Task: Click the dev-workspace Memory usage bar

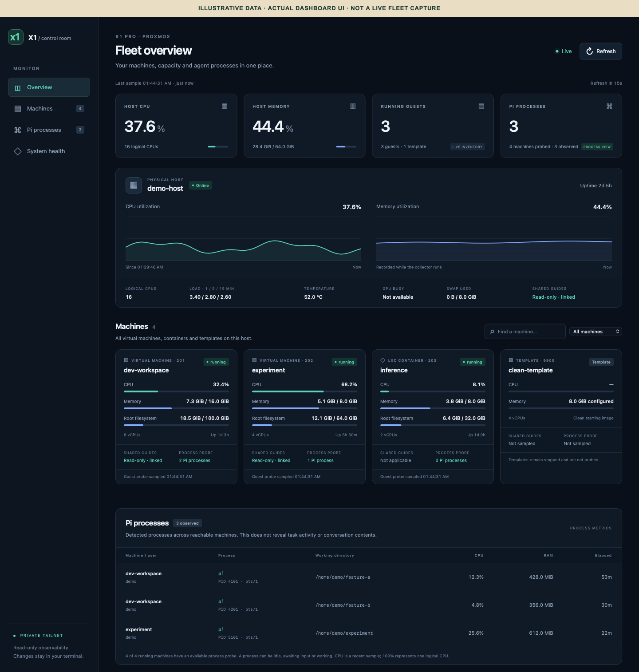Action: click(x=176, y=408)
